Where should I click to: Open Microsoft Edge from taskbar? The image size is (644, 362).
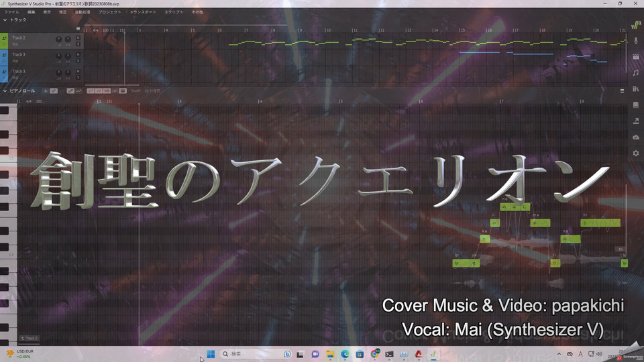pos(345,354)
